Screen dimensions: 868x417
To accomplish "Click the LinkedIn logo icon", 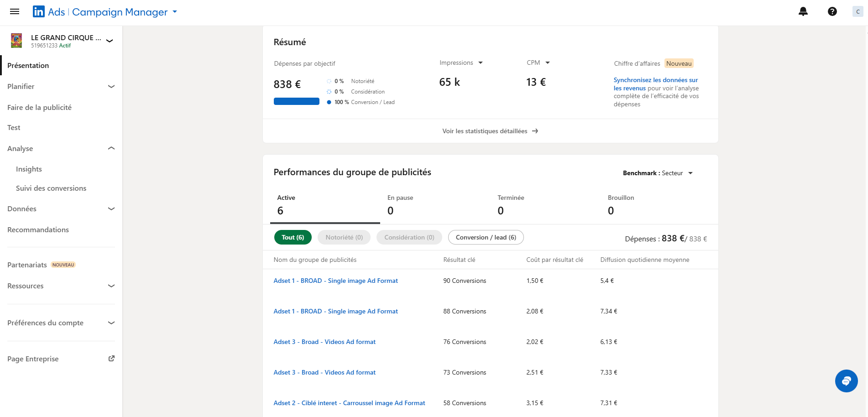I will click(39, 12).
